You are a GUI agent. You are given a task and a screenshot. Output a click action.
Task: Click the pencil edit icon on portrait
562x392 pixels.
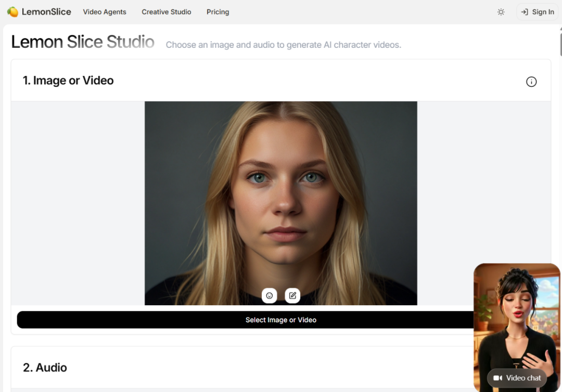292,295
